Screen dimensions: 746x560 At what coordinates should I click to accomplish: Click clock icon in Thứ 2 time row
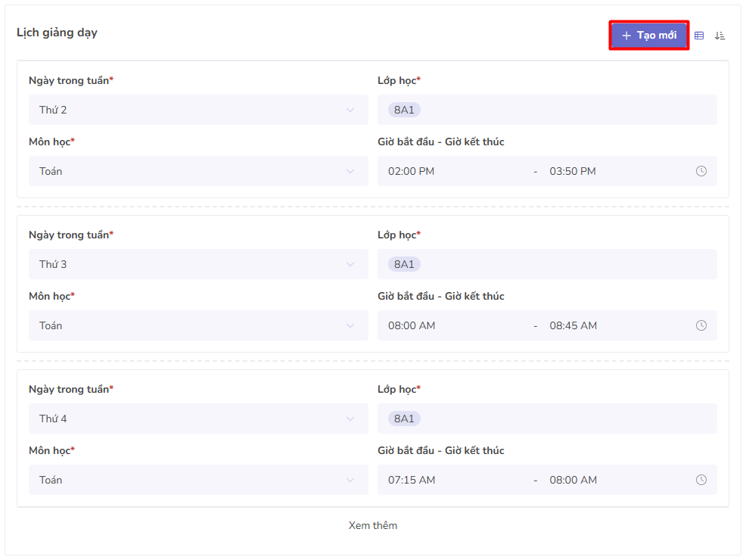(701, 171)
